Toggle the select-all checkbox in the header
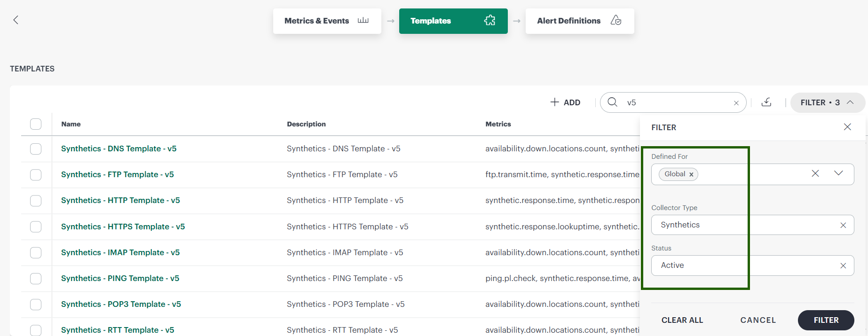Viewport: 868px width, 336px height. tap(36, 124)
